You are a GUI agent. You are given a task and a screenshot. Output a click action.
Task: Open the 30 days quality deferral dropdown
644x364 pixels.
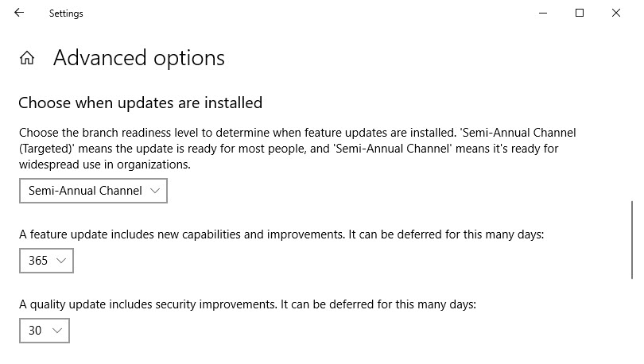[x=45, y=331]
